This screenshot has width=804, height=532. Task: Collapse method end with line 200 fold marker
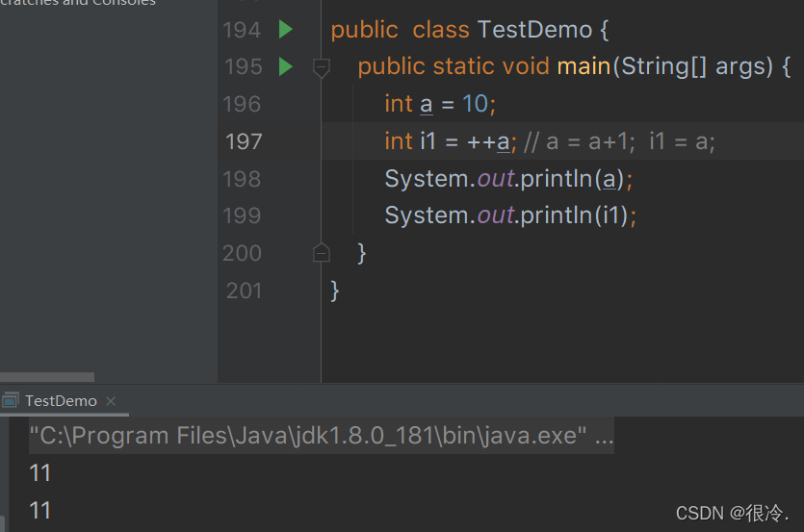pyautogui.click(x=321, y=252)
